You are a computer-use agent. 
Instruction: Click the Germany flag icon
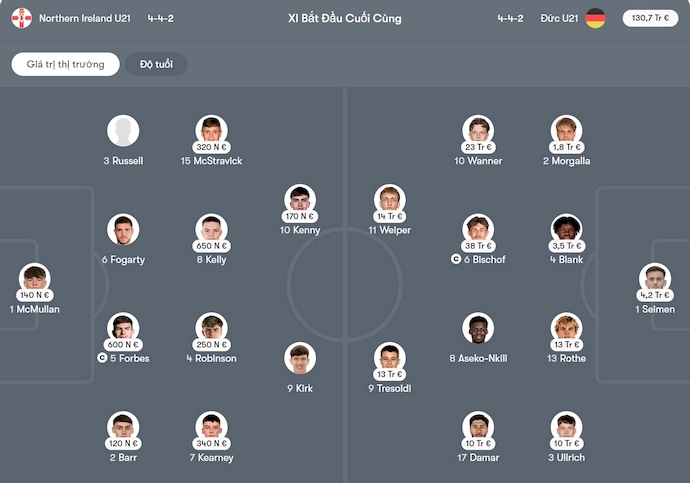pyautogui.click(x=595, y=18)
